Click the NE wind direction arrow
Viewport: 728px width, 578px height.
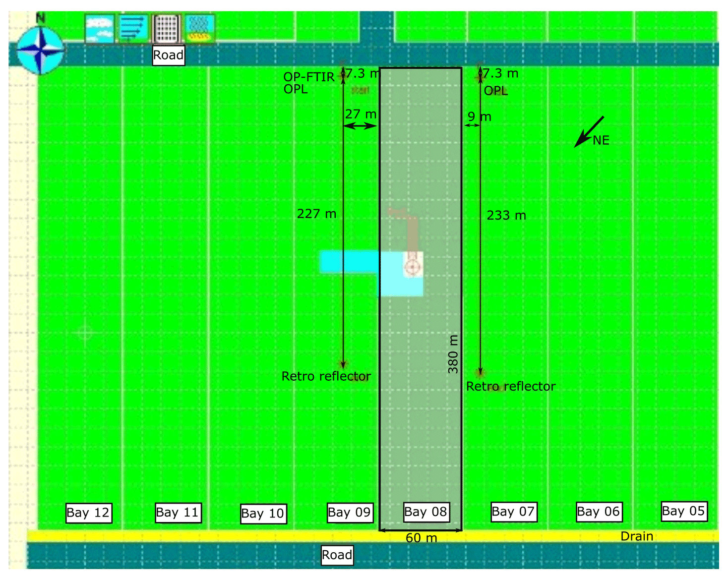coord(589,132)
